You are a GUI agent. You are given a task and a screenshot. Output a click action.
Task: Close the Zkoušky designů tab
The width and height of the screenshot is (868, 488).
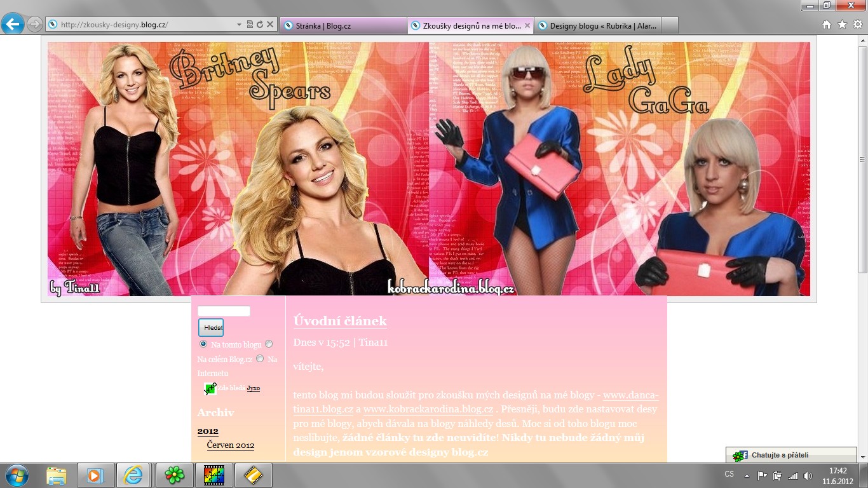click(527, 25)
